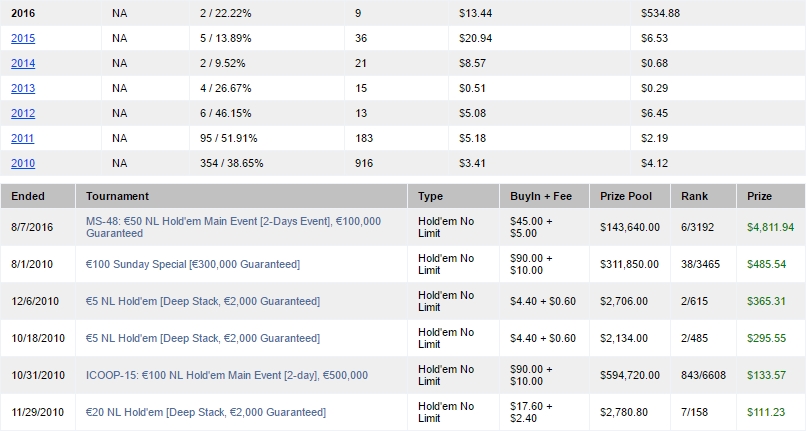The image size is (806, 431).
Task: Open the ICOOP-15 €100 Main Event link
Action: 227,375
